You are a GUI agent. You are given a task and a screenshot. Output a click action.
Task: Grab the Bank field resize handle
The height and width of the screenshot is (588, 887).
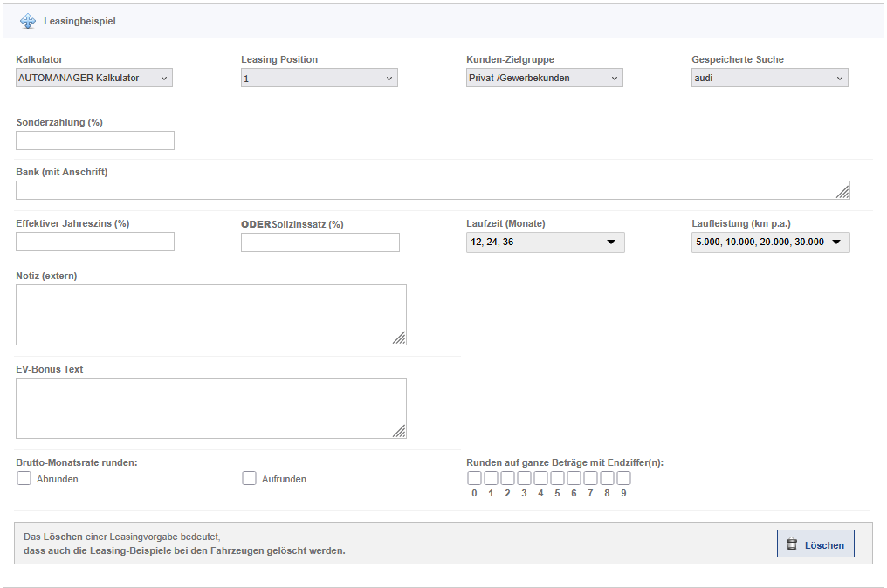click(x=842, y=192)
